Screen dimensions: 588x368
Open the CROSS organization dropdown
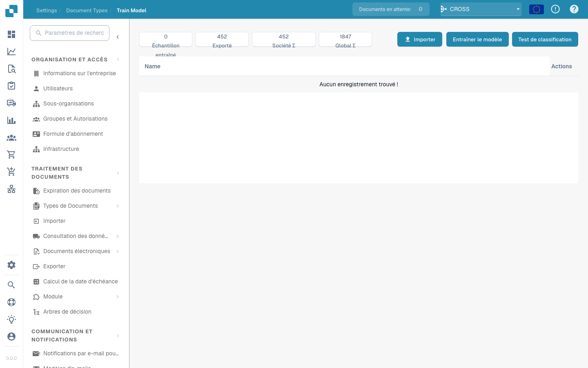click(481, 9)
